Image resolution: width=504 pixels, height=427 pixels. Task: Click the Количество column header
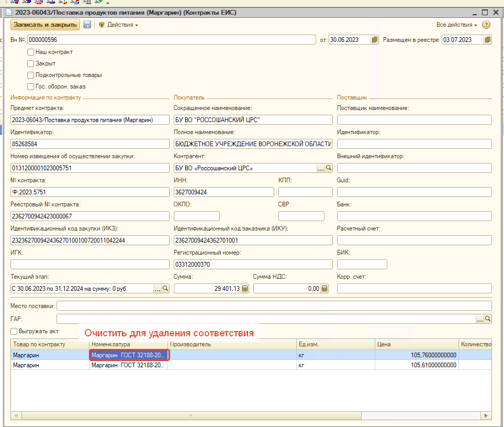click(x=475, y=344)
